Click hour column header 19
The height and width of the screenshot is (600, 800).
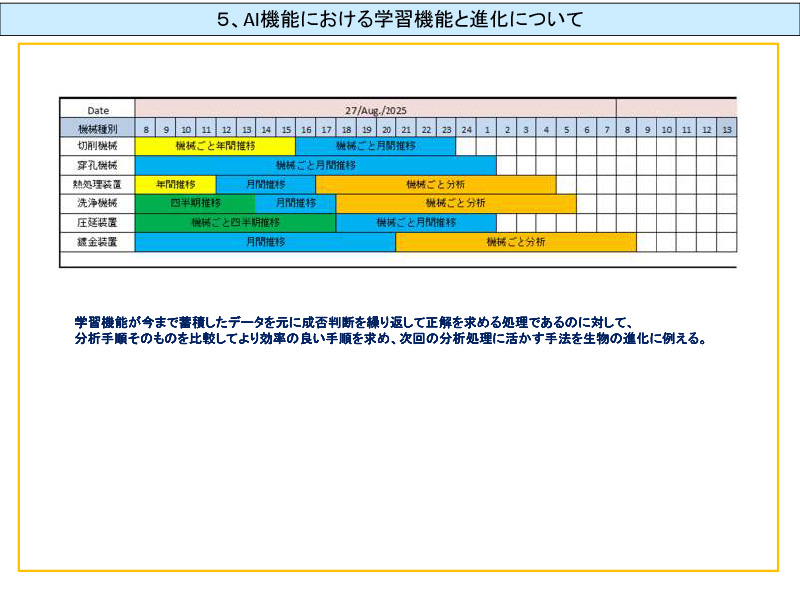coord(366,130)
